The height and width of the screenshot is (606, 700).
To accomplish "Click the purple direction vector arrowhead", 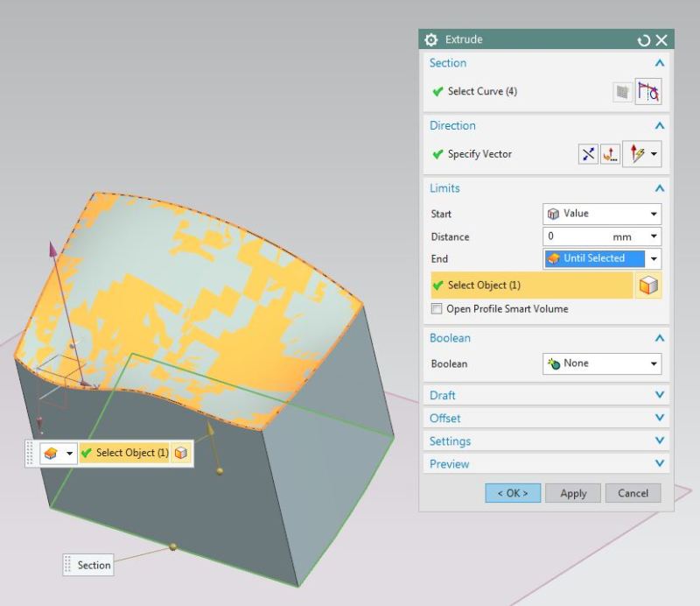I will [x=52, y=250].
